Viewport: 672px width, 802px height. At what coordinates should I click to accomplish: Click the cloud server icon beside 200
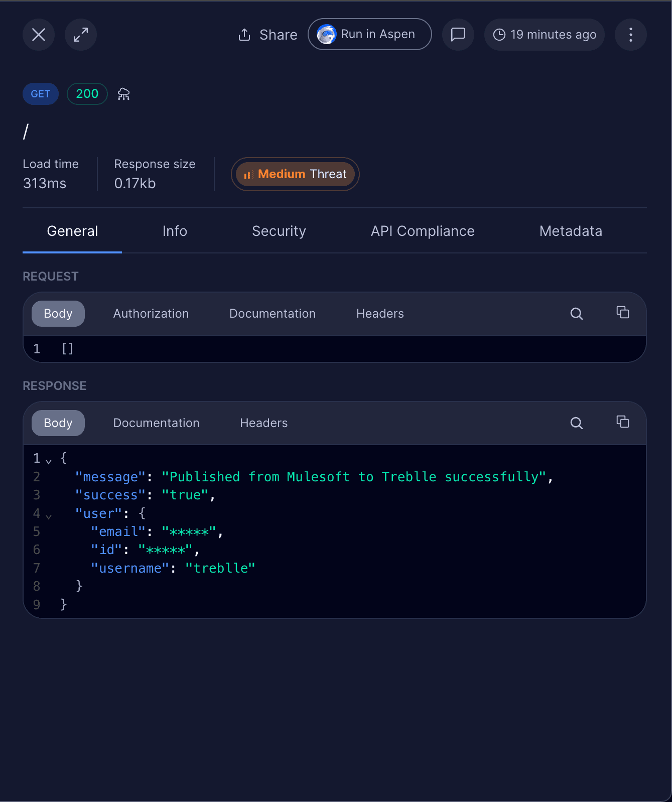124,94
